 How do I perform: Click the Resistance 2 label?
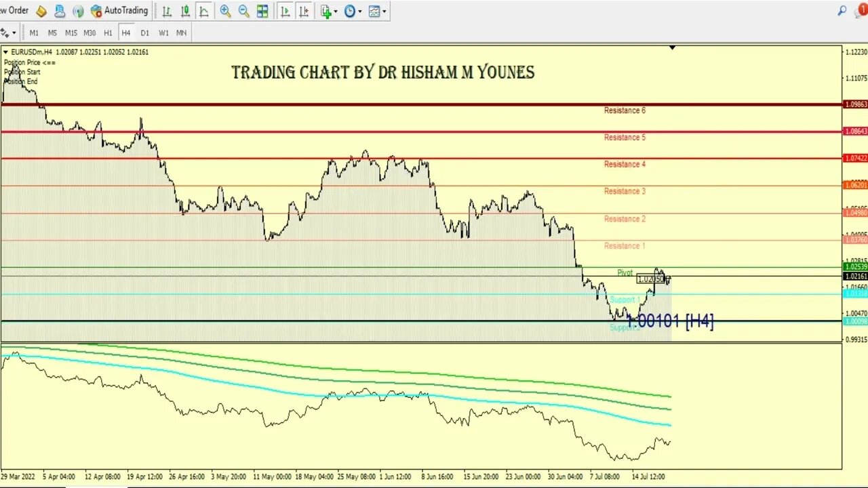pos(625,219)
